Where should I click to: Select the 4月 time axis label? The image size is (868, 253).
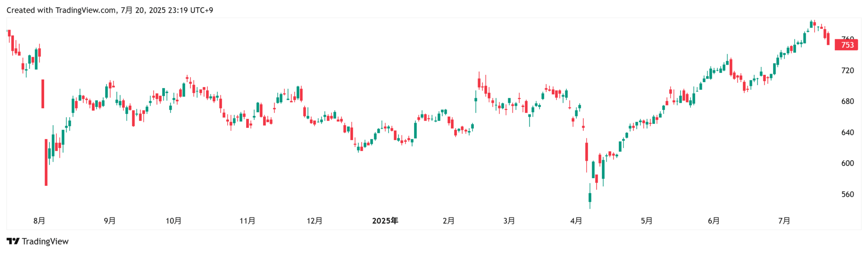(x=576, y=221)
